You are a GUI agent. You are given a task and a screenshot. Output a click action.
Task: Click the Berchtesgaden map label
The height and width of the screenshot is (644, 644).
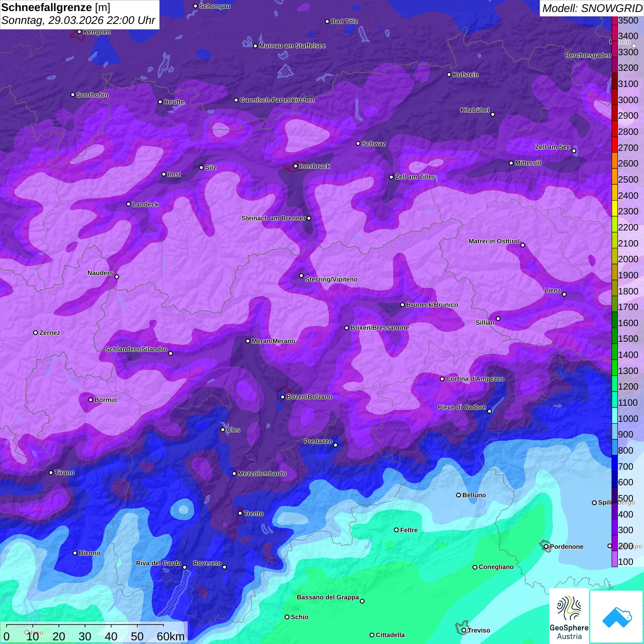click(x=588, y=55)
